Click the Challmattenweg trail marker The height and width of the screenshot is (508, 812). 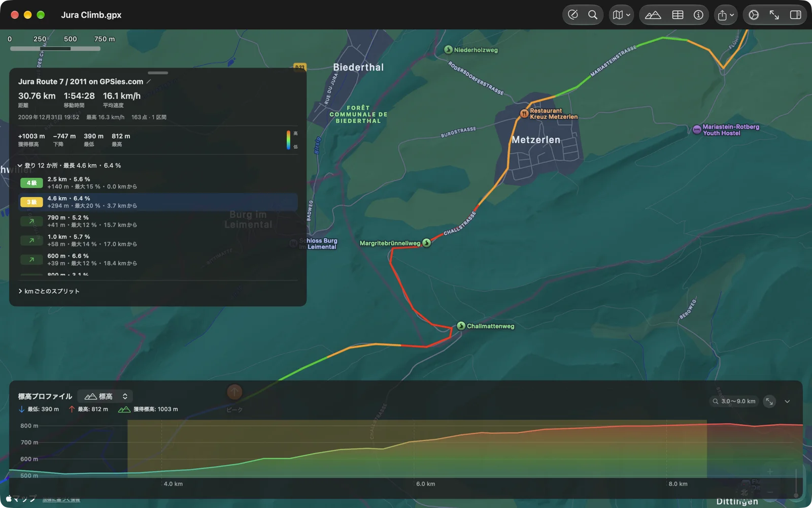click(x=461, y=326)
